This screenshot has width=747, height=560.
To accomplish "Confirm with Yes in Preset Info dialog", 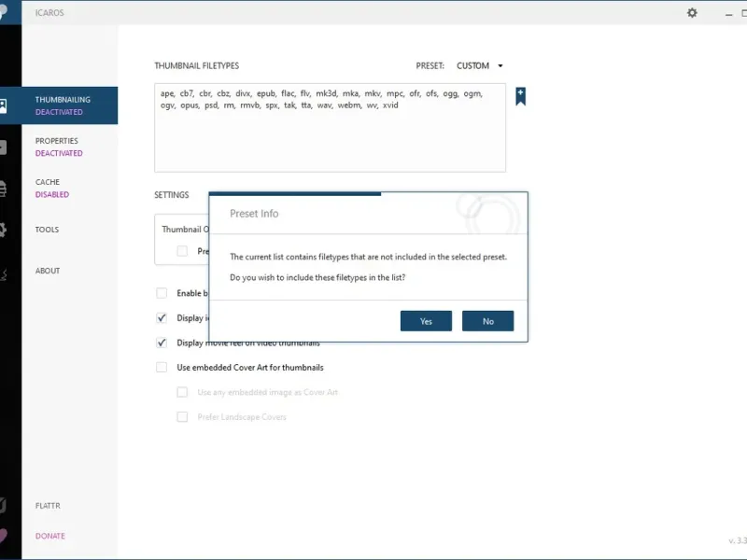I will [x=426, y=321].
